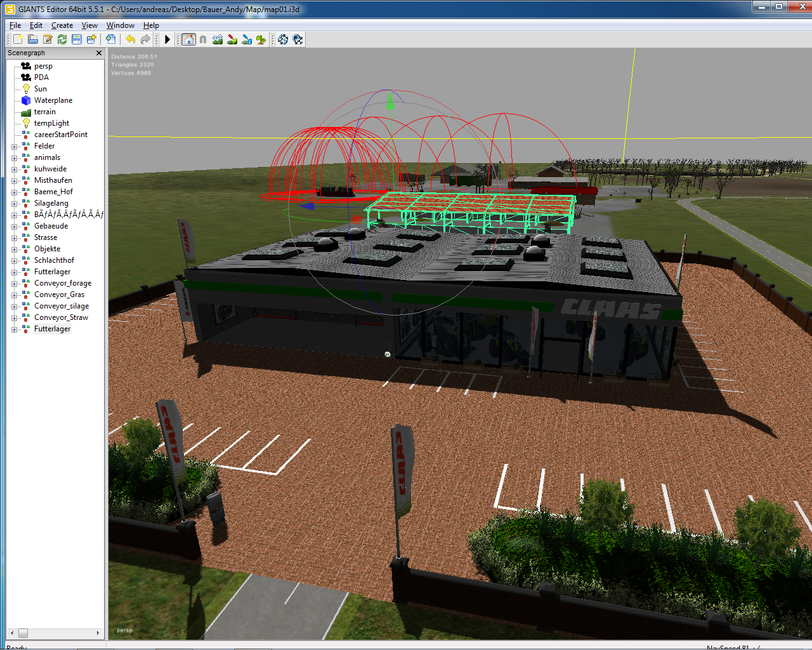Image resolution: width=812 pixels, height=650 pixels.
Task: Expand the kuhweide node
Action: pyautogui.click(x=15, y=169)
